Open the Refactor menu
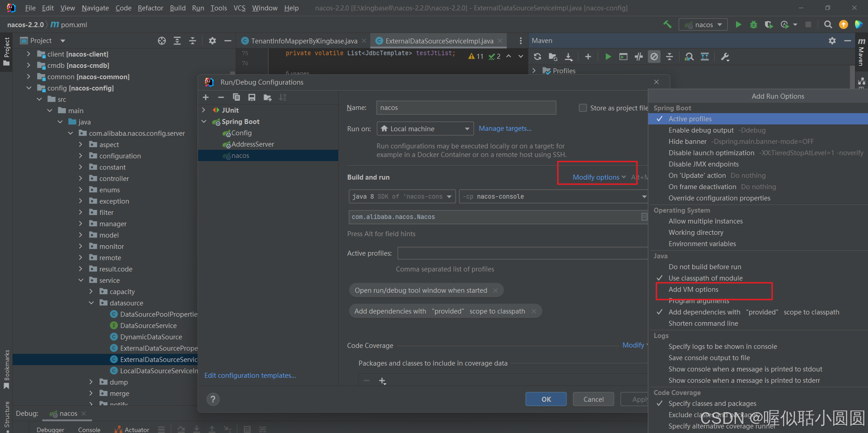Screen dimensions: 868x433 point(151,8)
